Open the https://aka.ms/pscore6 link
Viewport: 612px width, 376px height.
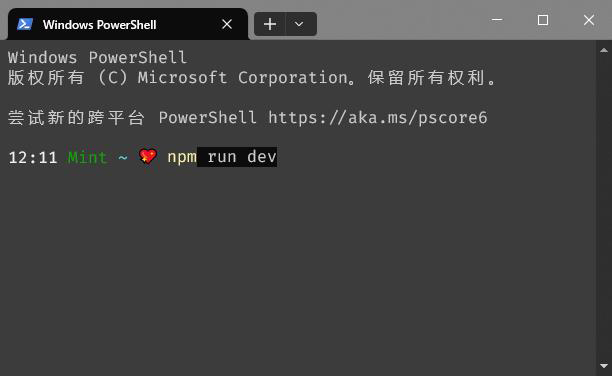378,117
